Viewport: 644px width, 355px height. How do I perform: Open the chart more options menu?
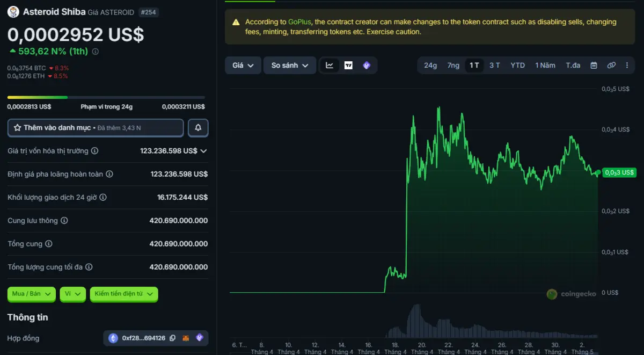(627, 66)
